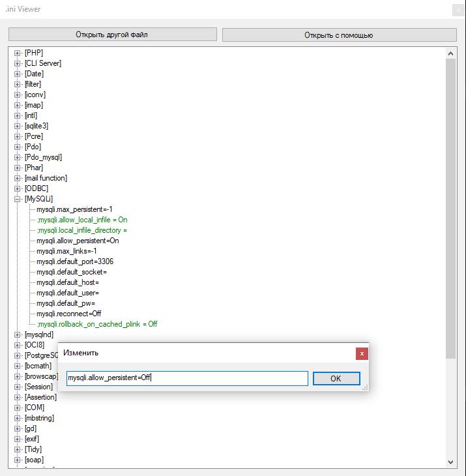Screen dimensions: 466x476
Task: Click the dialog resize grip beside OK
Action: [365, 388]
